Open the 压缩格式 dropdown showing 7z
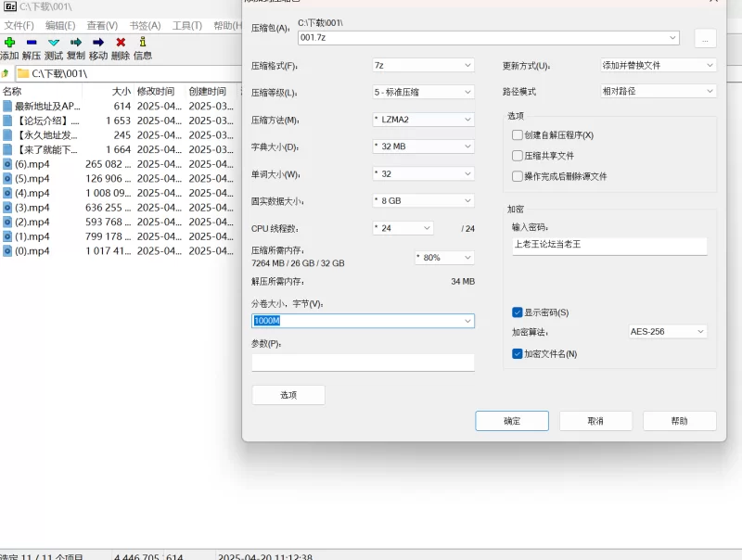The image size is (742, 560). [x=423, y=65]
